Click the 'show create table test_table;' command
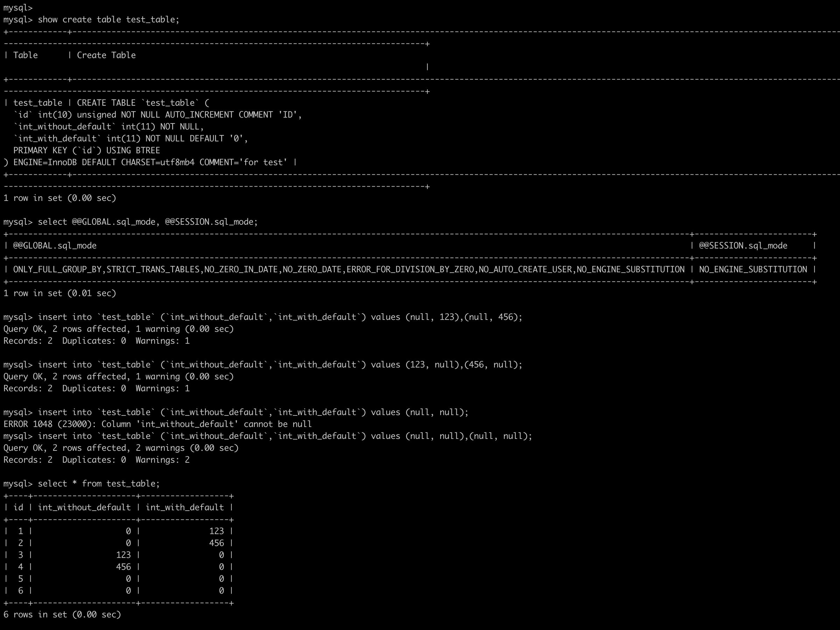The image size is (840, 630). [108, 20]
